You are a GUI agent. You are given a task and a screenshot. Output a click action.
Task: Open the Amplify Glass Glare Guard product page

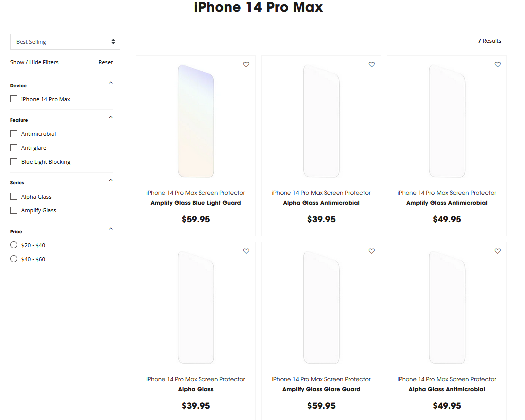[x=321, y=389]
